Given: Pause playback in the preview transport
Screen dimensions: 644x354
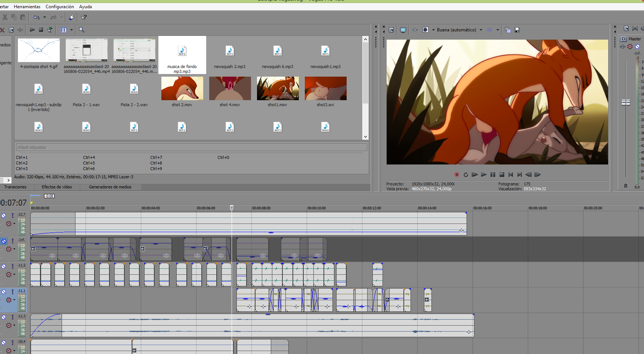Looking at the screenshot, I should coord(493,175).
